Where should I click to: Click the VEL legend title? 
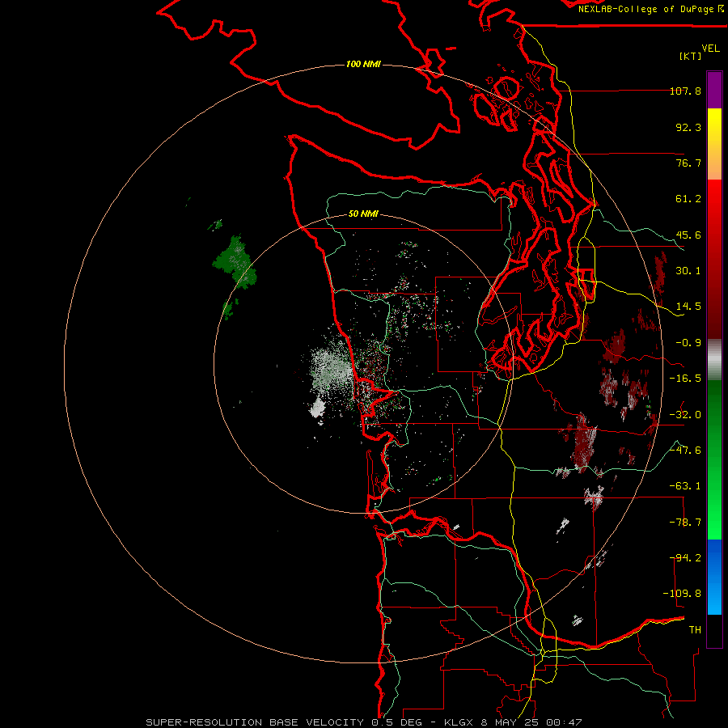710,49
